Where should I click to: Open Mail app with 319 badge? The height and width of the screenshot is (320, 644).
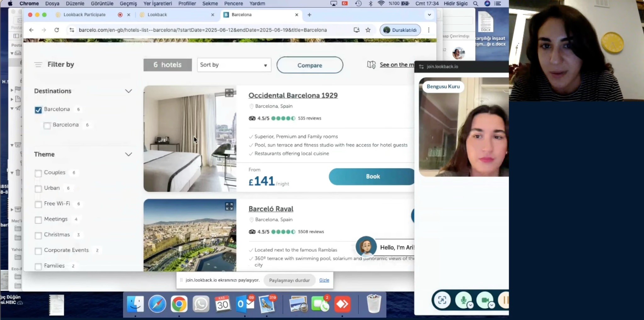point(267,304)
